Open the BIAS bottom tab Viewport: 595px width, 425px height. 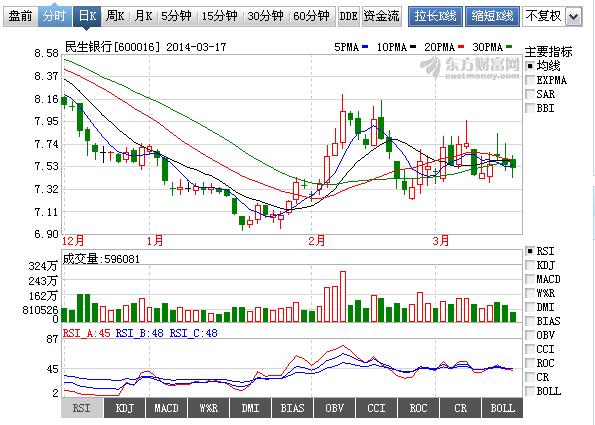292,408
